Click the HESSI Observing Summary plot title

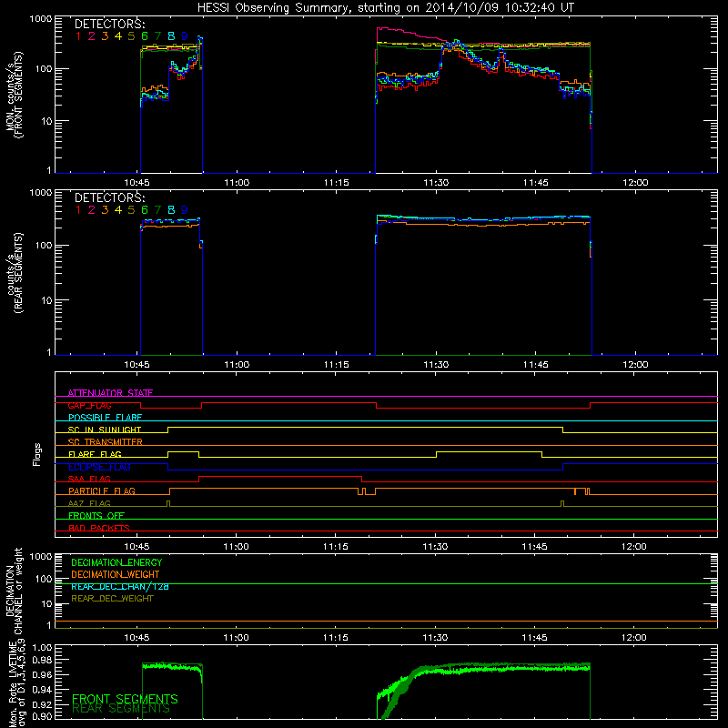pyautogui.click(x=385, y=7)
